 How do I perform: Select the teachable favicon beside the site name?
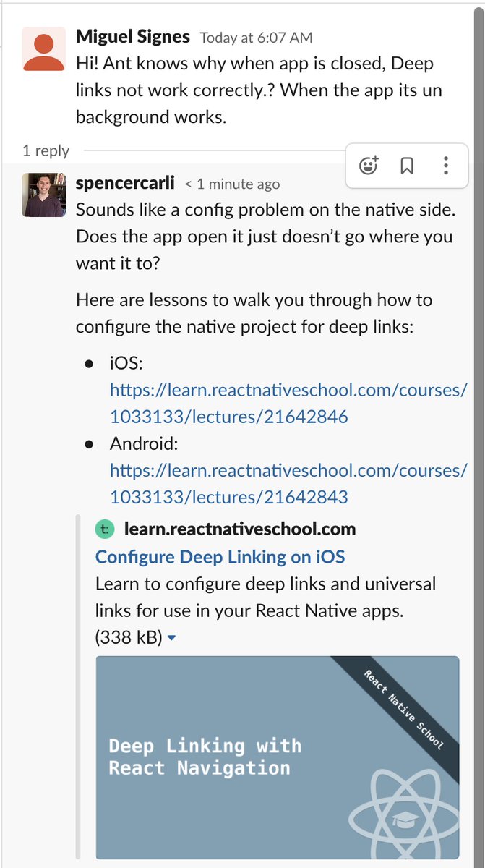pyautogui.click(x=105, y=529)
